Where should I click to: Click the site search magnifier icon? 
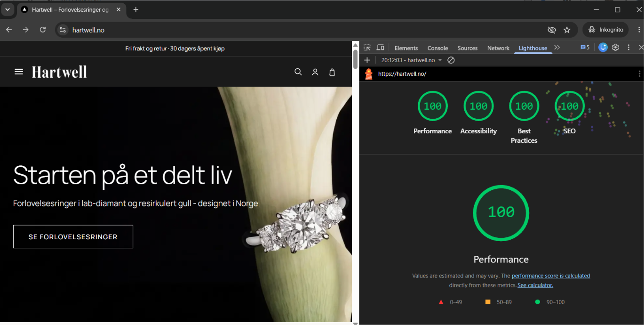[298, 72]
